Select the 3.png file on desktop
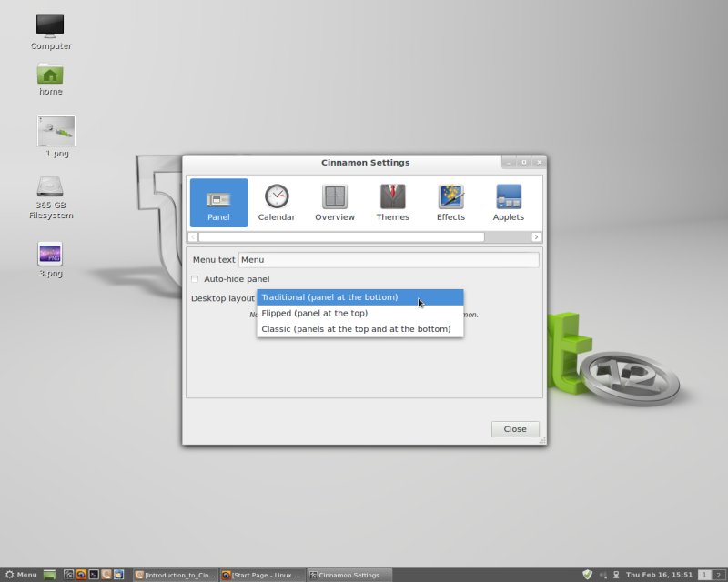Viewport: 728px width, 582px height. (x=50, y=260)
